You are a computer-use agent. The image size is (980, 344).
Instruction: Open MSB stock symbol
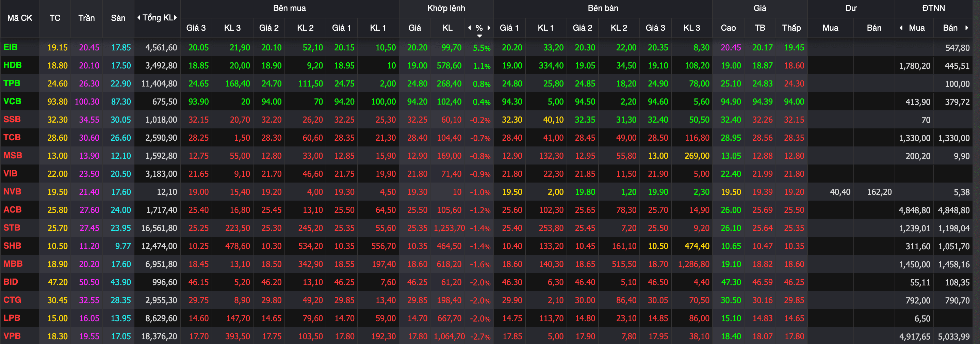[x=13, y=155]
